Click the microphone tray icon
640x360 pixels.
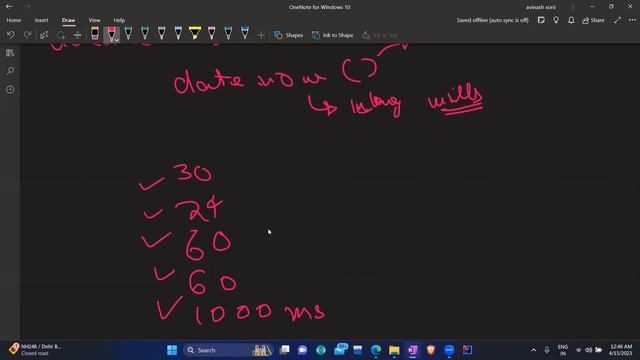(547, 350)
